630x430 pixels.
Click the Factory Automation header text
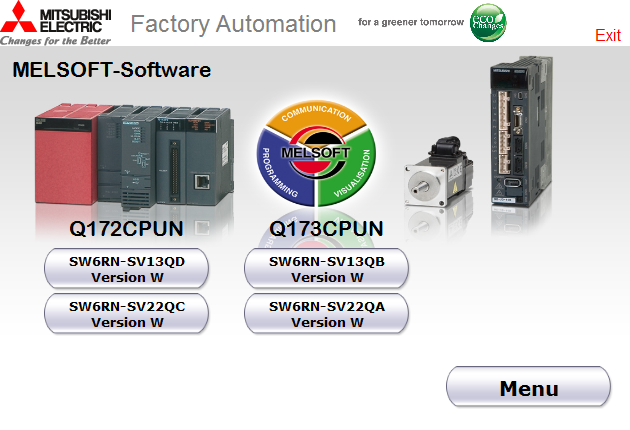233,24
